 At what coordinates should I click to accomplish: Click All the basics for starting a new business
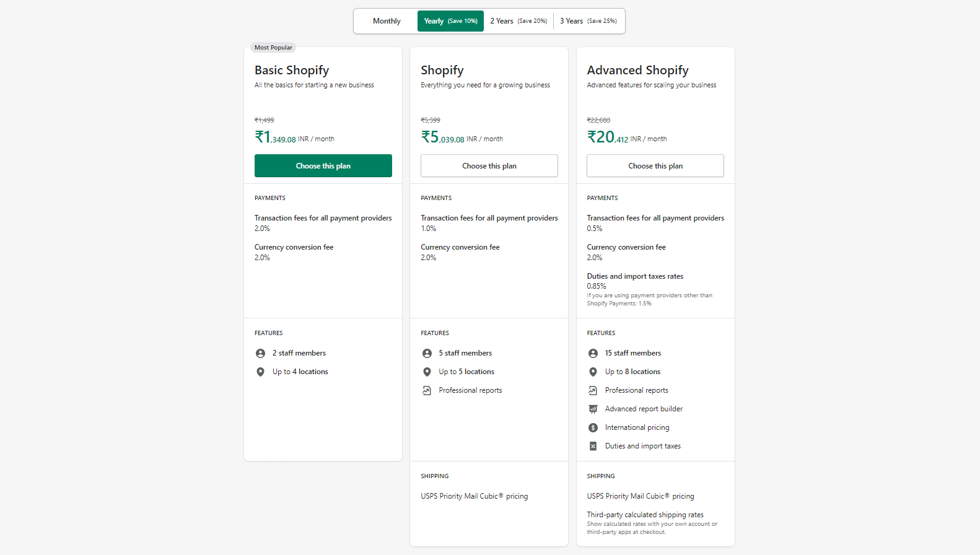point(314,85)
